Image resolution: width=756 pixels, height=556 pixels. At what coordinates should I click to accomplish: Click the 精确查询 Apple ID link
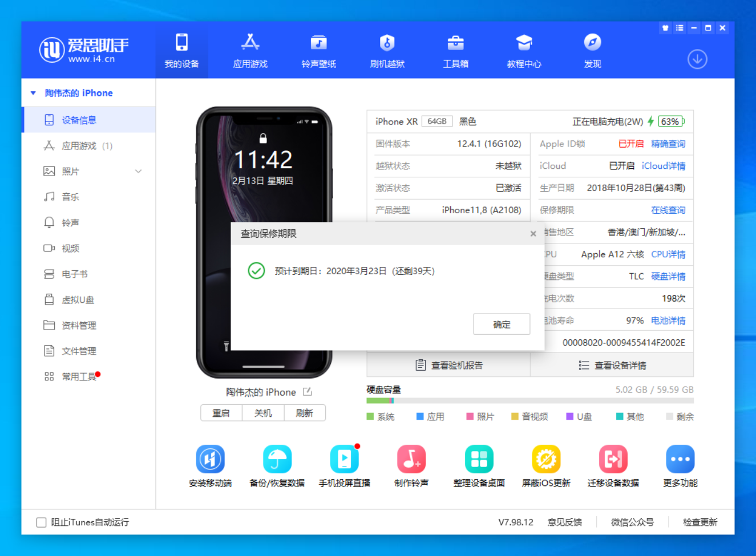pyautogui.click(x=668, y=144)
